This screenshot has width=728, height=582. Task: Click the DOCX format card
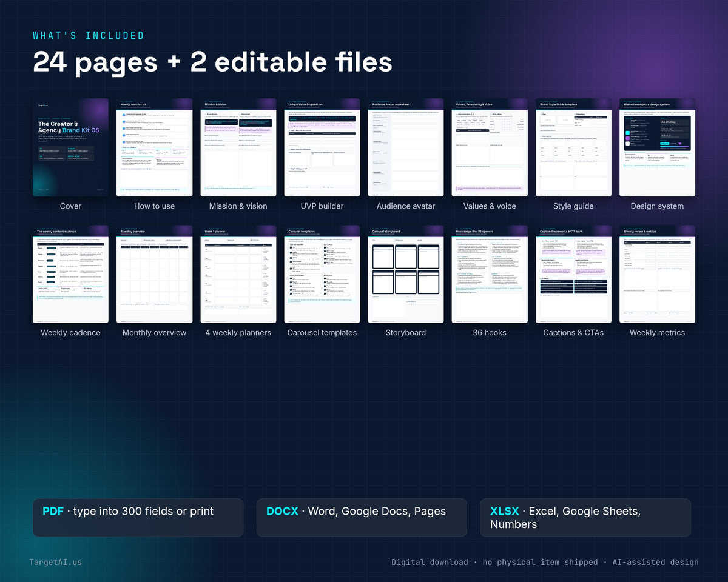click(362, 518)
